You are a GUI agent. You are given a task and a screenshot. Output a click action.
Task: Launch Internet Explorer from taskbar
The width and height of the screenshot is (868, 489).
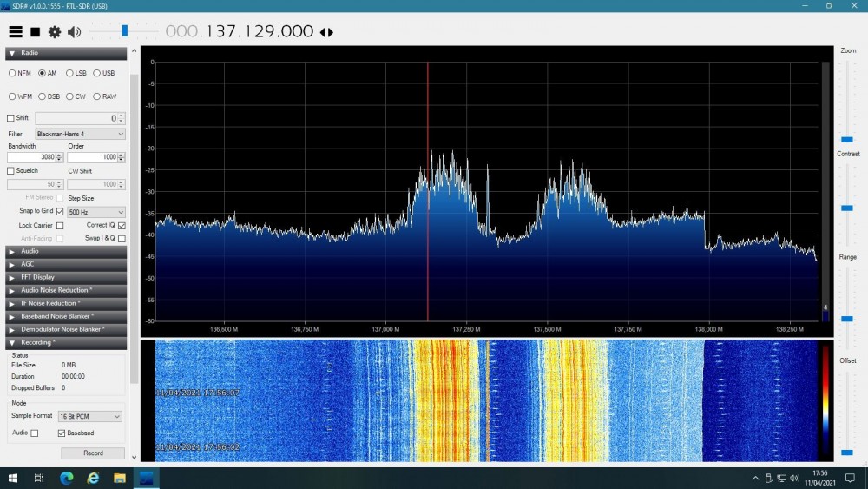pos(93,478)
